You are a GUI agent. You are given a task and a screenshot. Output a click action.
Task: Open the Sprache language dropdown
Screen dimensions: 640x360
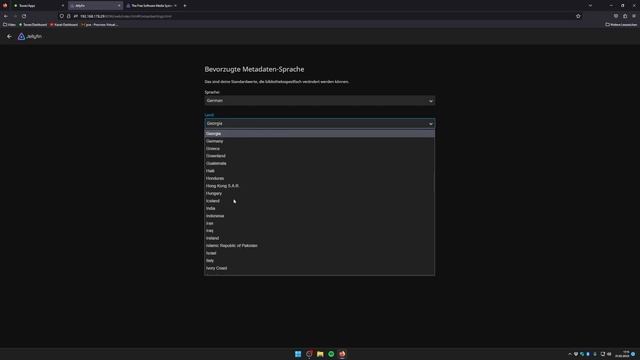(x=320, y=101)
